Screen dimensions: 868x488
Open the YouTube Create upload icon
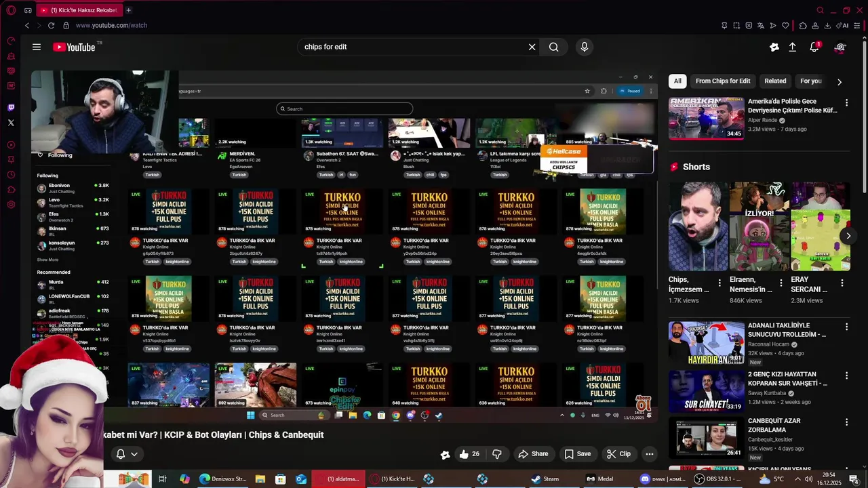pyautogui.click(x=792, y=47)
